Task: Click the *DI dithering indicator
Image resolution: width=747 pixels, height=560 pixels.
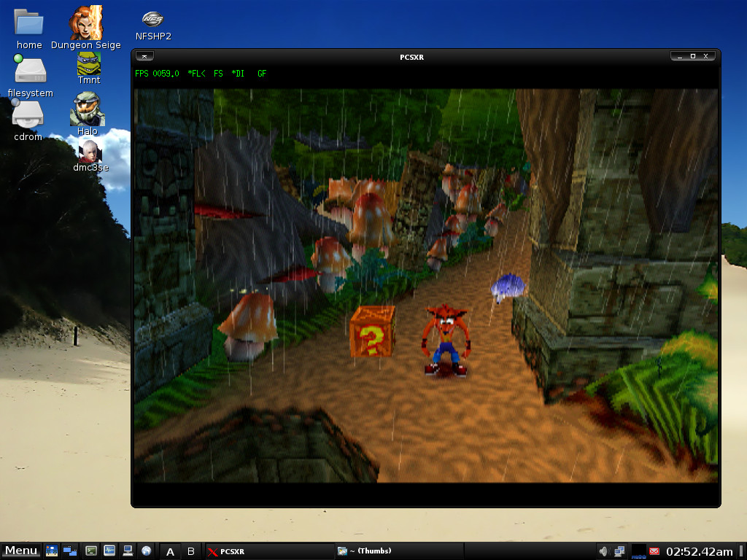Action: (238, 74)
